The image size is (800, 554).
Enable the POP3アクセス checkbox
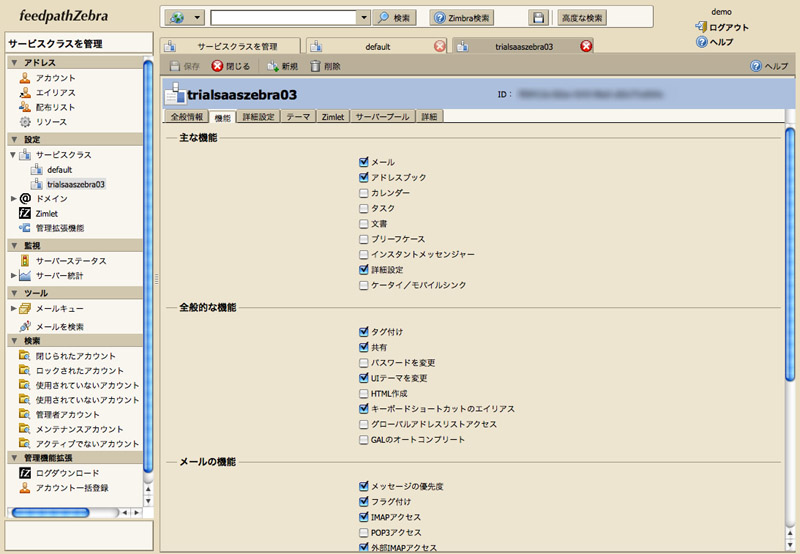363,533
